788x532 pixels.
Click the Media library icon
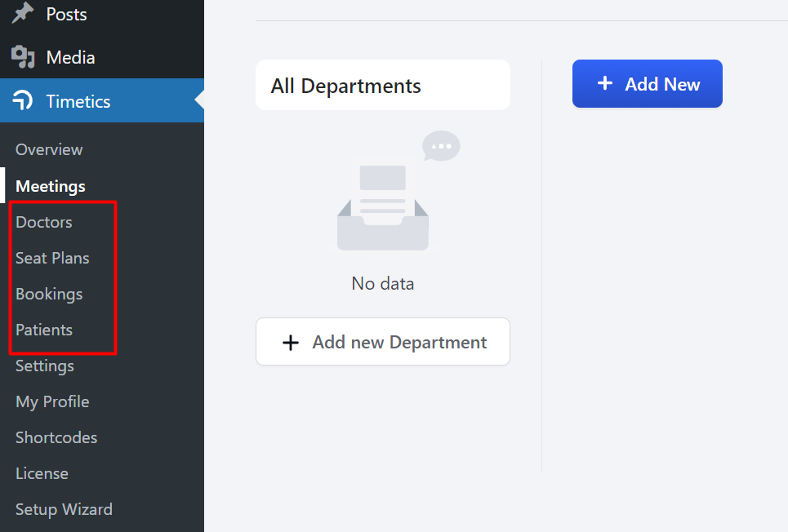(x=23, y=57)
